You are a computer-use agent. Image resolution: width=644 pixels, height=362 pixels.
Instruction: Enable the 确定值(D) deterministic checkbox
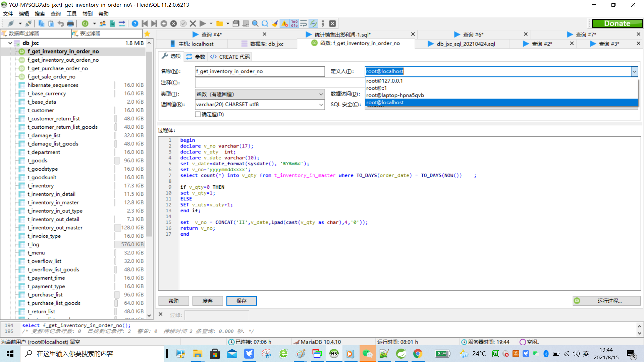coord(198,114)
